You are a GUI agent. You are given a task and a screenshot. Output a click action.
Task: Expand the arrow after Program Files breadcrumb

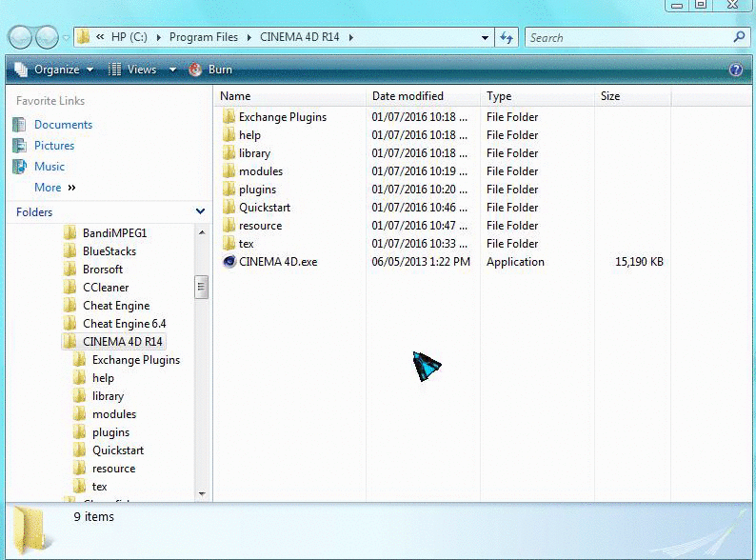(249, 37)
